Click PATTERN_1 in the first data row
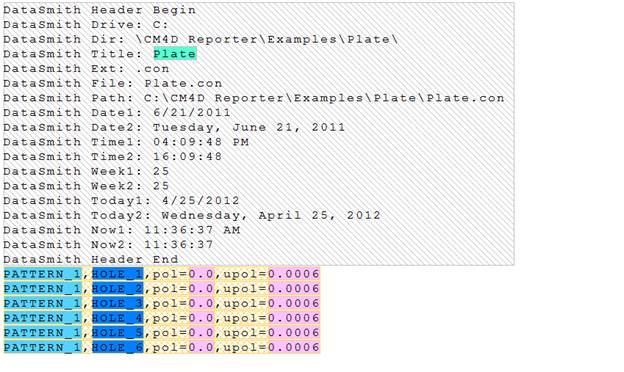The width and height of the screenshot is (624, 372). (x=43, y=274)
